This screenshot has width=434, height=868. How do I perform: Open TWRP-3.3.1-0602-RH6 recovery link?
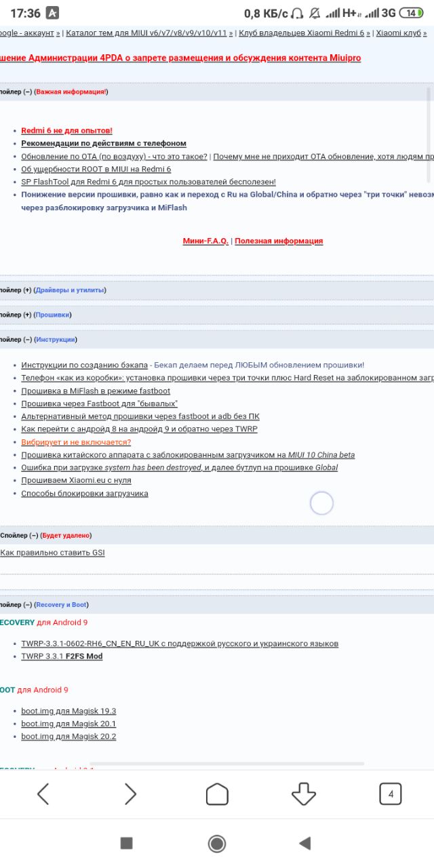180,644
